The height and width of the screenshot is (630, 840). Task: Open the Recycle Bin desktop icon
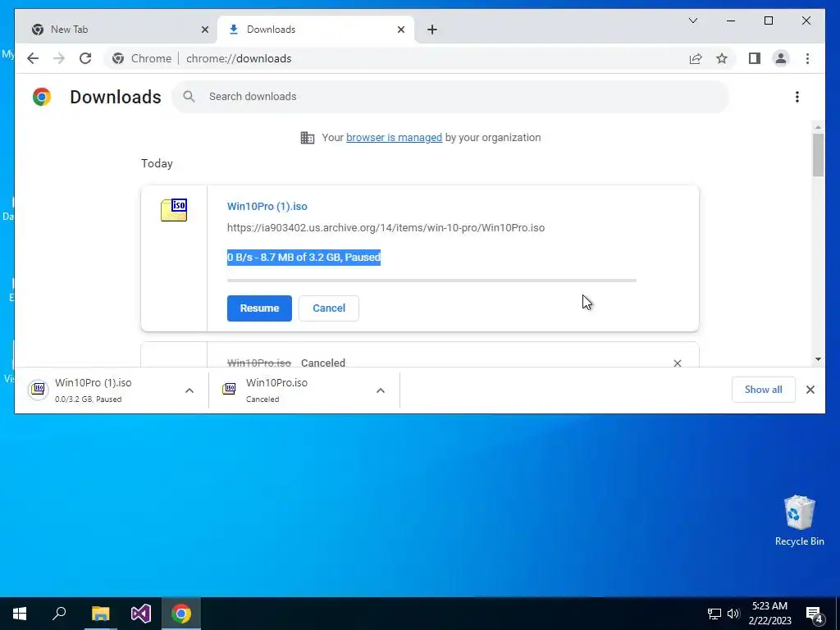tap(799, 520)
